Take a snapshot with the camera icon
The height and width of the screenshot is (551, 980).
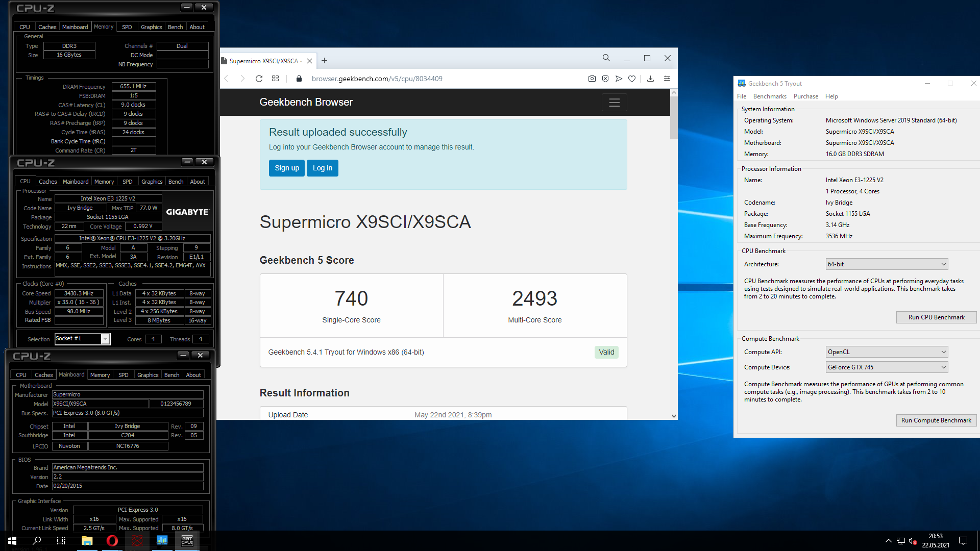[x=592, y=79]
